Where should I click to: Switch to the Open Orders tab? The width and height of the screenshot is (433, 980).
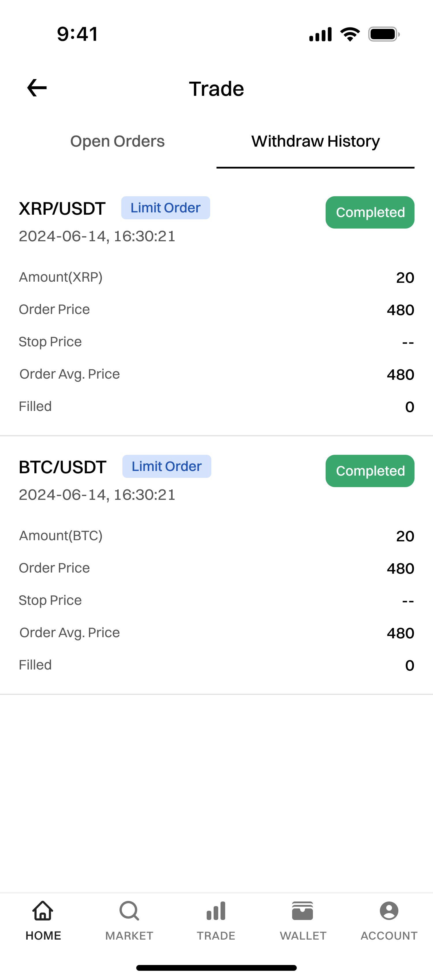(117, 141)
